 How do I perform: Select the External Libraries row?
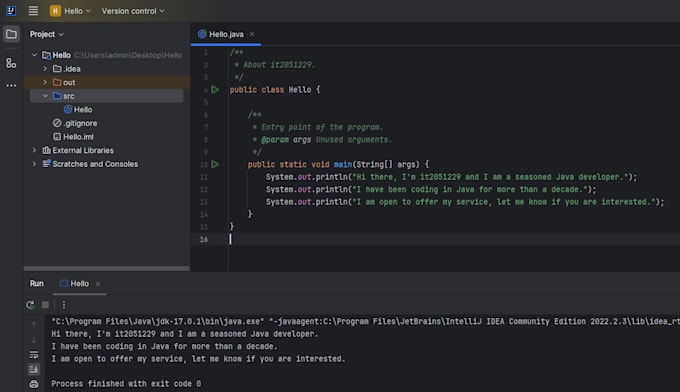point(107,150)
